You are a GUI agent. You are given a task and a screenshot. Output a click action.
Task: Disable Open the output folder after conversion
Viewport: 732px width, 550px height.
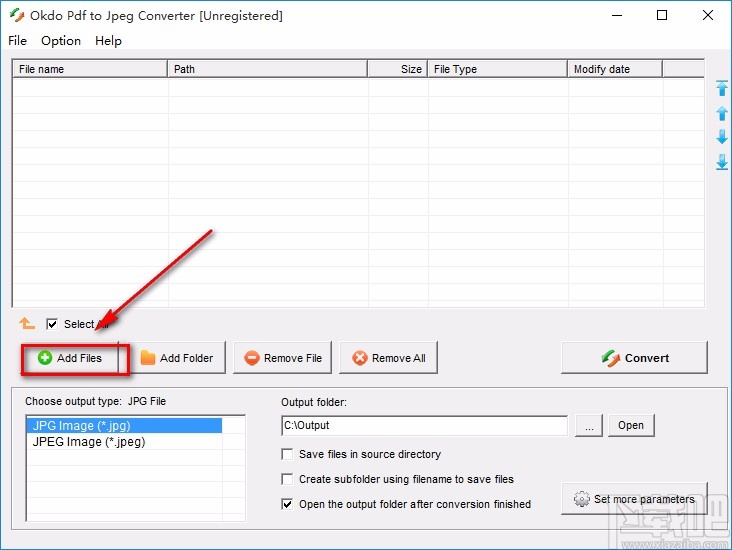point(287,504)
